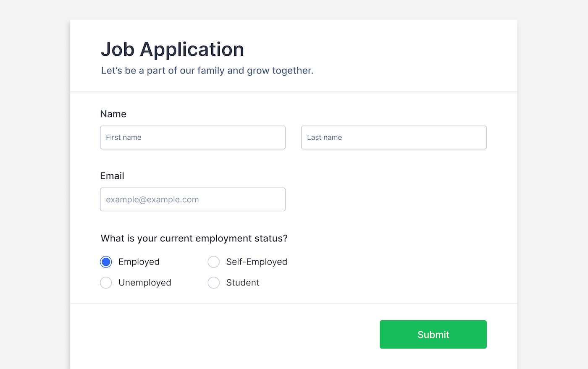Click the "Let's be a part" subtitle text
The width and height of the screenshot is (588, 369).
[x=207, y=71]
